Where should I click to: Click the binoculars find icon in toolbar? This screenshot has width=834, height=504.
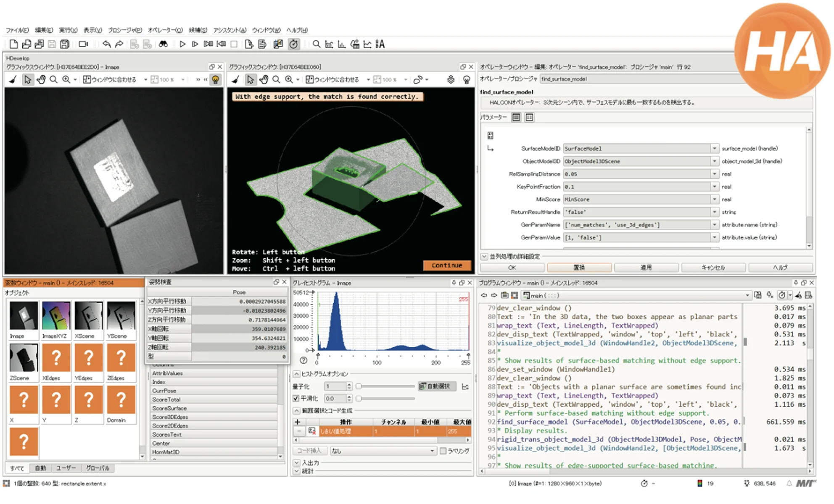(163, 44)
